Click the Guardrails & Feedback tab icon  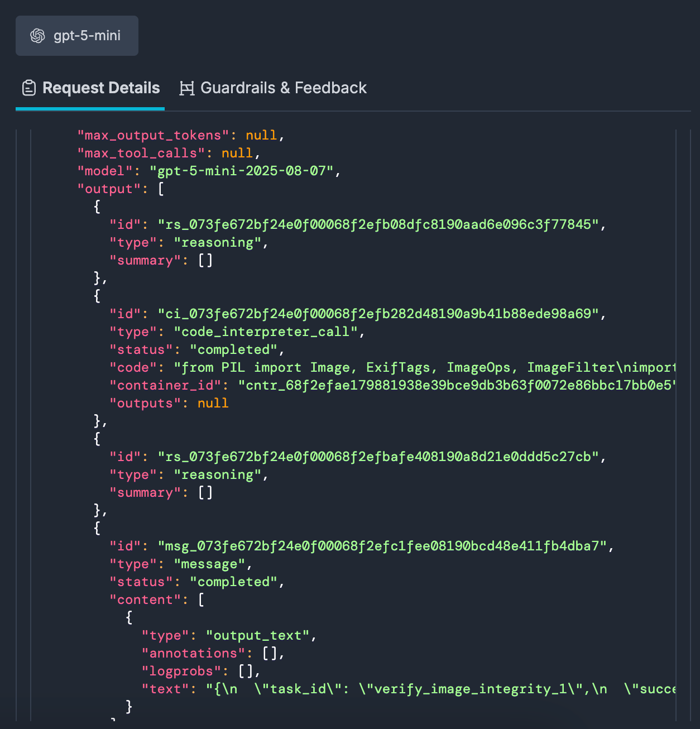[187, 88]
